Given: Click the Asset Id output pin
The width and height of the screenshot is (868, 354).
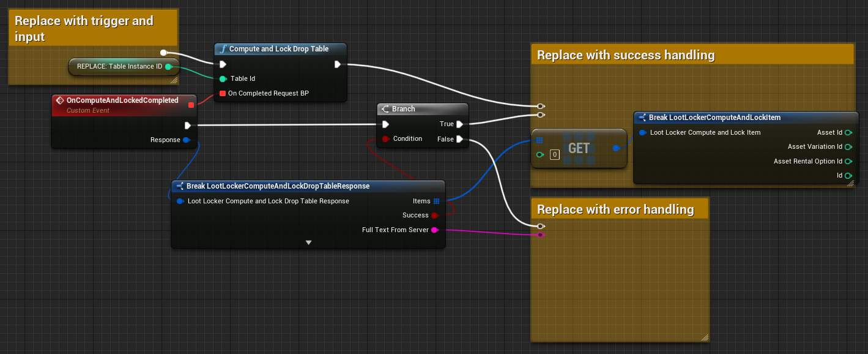Looking at the screenshot, I should pos(848,132).
